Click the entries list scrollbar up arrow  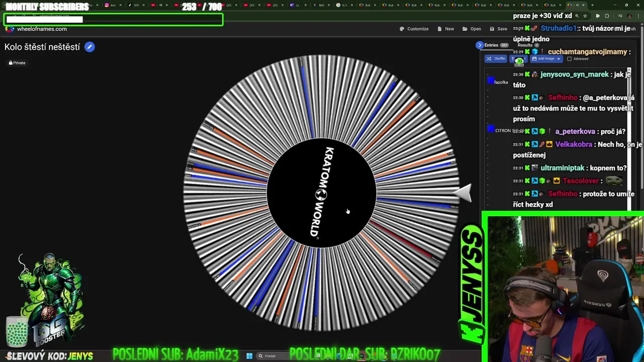coord(629,70)
